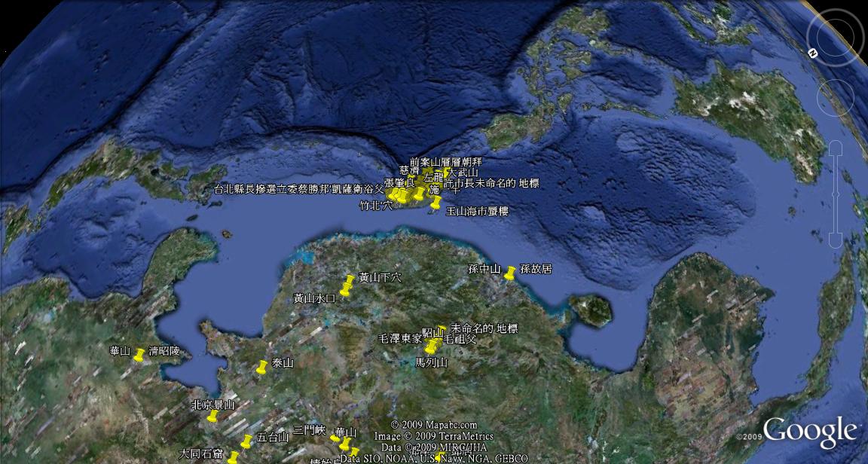Select the pushpin right of 三門峽 label
The image size is (868, 464).
335,438
